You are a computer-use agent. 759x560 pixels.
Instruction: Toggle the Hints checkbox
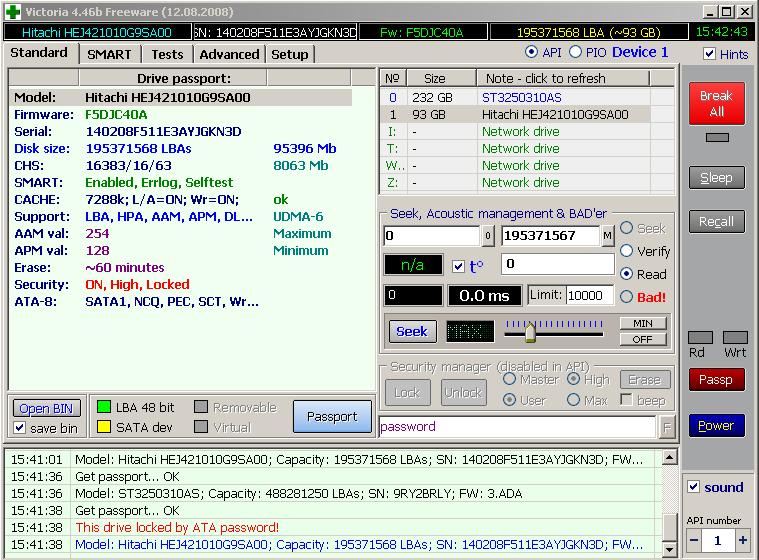pyautogui.click(x=709, y=54)
